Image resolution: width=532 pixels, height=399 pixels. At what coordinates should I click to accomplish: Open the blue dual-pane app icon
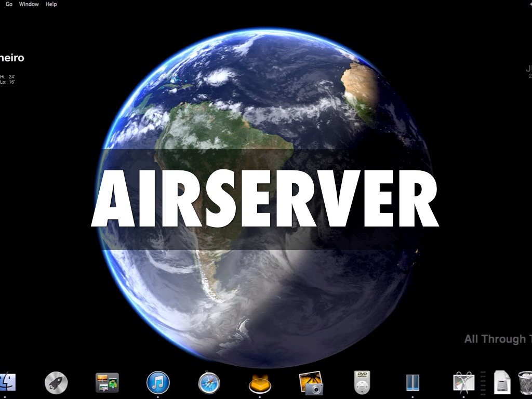[x=413, y=383]
